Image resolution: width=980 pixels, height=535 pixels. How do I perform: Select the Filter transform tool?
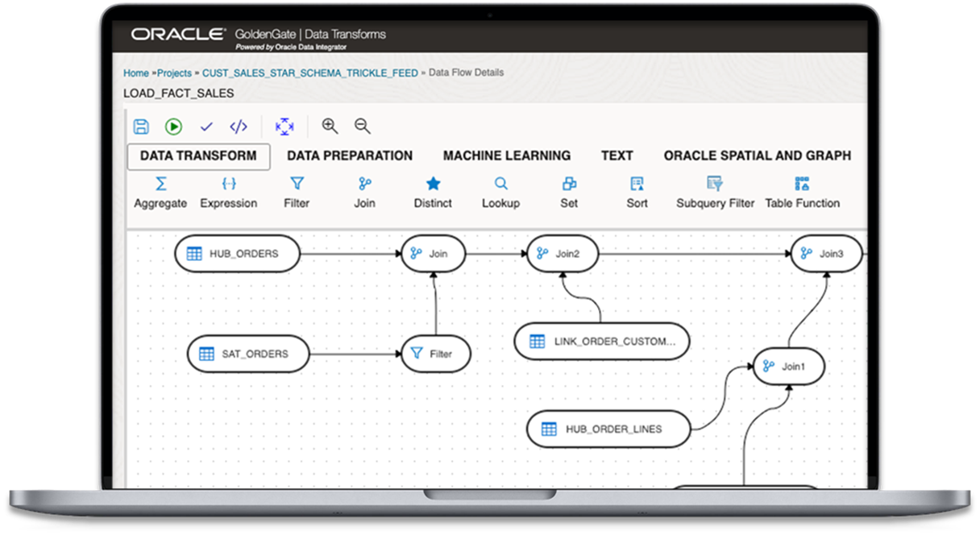click(296, 192)
